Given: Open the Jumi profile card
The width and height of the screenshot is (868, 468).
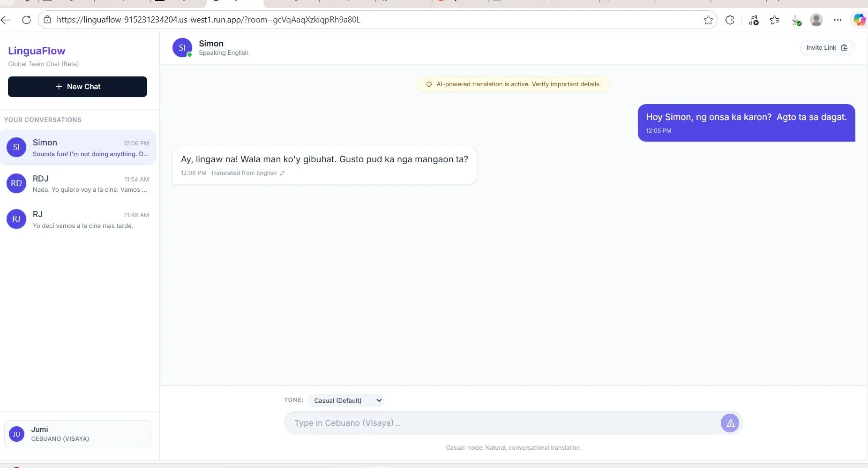Looking at the screenshot, I should tap(78, 434).
